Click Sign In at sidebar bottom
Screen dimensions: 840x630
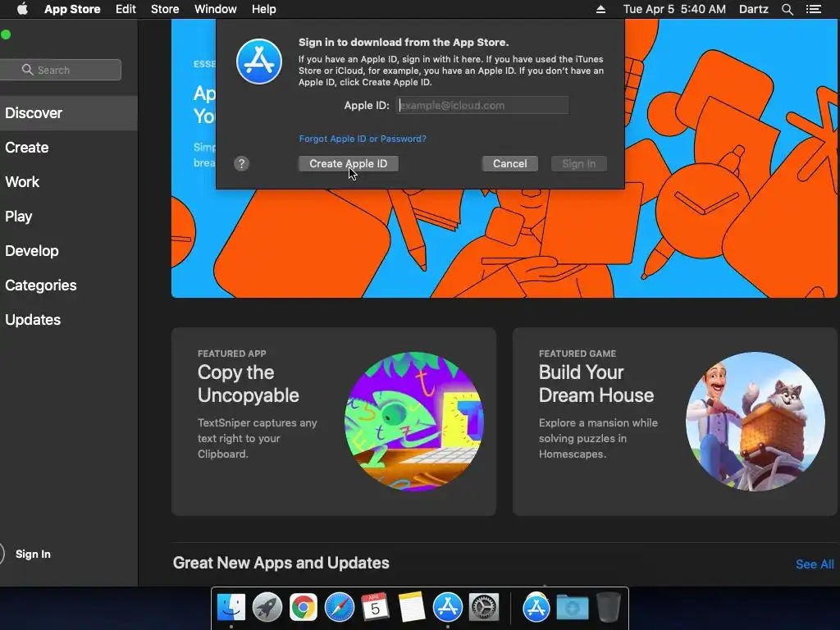(33, 554)
